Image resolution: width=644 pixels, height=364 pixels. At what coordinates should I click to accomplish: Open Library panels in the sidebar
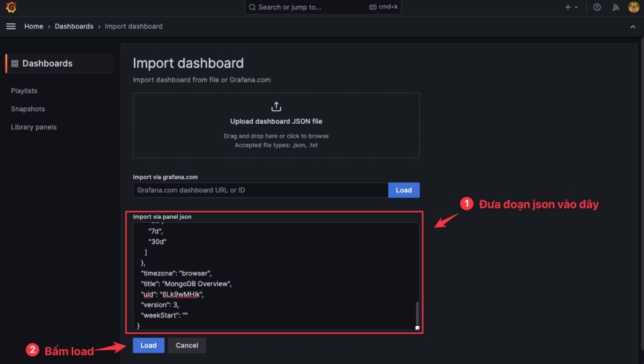point(34,127)
